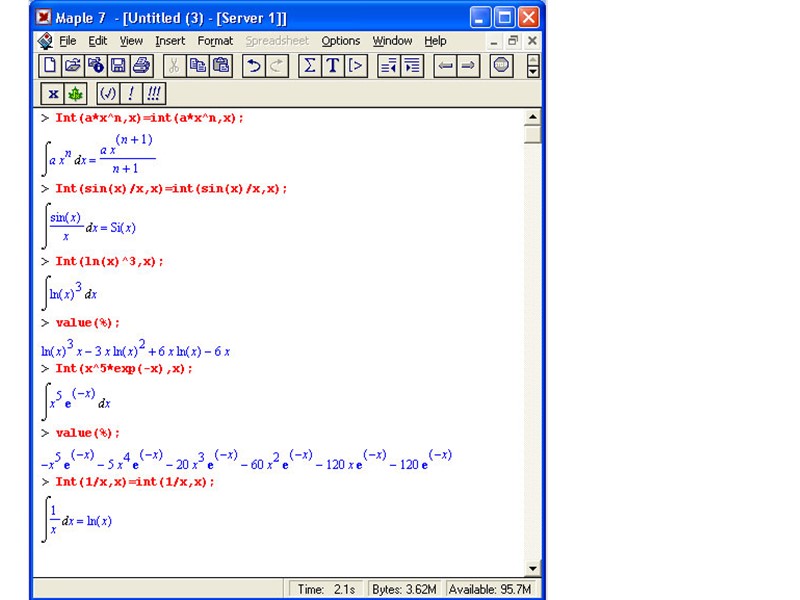The image size is (800, 600).
Task: Click the Time: 2.1s status field
Action: [x=326, y=589]
